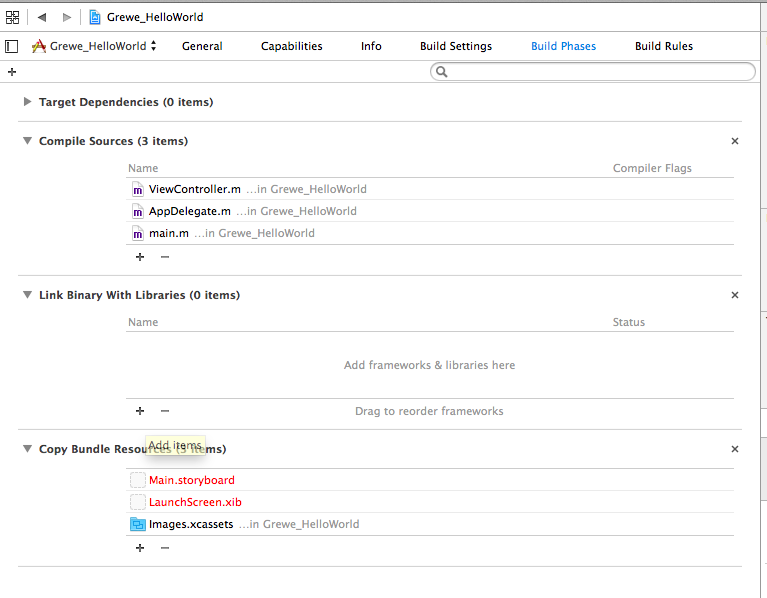Open the Grewe_HelloWorld target dropdown

point(95,46)
